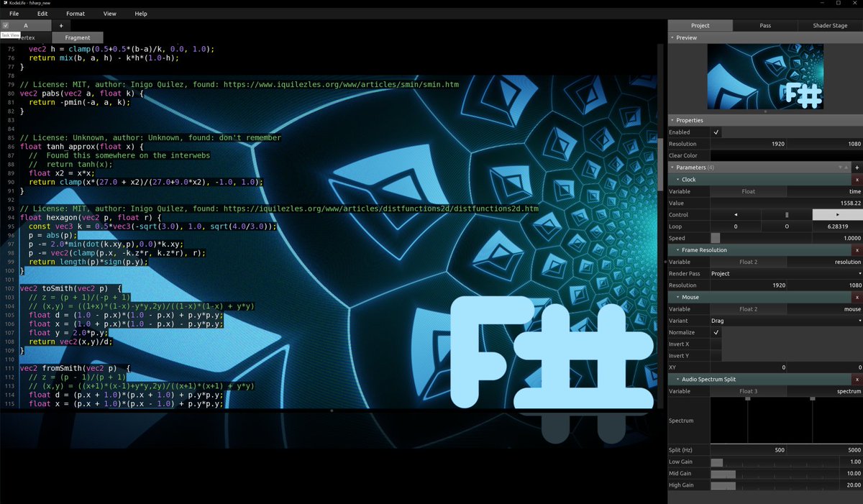
Task: Switch to the Vertex shader tab
Action: pos(26,37)
